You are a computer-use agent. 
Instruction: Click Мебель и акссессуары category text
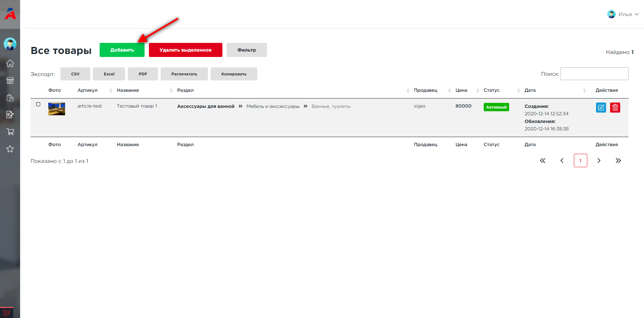tap(273, 106)
